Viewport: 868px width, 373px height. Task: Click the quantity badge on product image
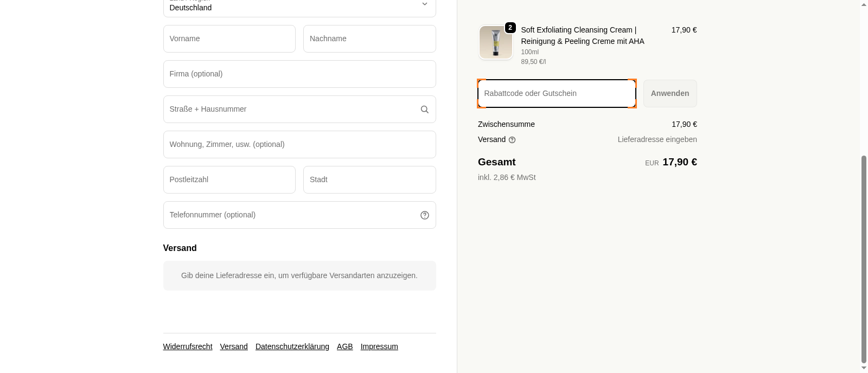[x=510, y=28]
